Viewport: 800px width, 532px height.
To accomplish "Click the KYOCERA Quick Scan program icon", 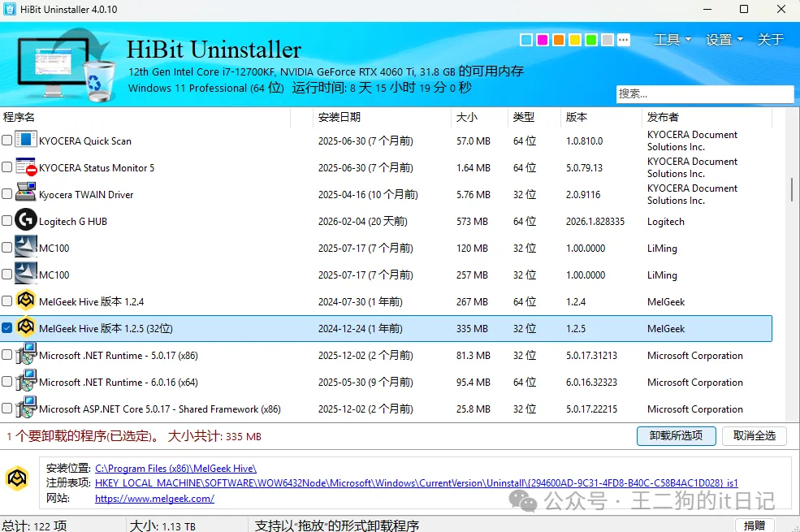I will coord(25,140).
